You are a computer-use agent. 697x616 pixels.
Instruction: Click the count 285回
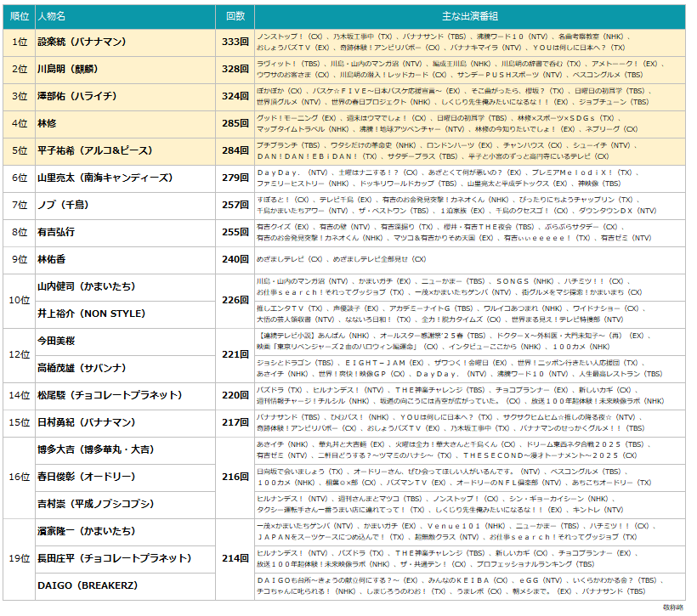click(235, 123)
